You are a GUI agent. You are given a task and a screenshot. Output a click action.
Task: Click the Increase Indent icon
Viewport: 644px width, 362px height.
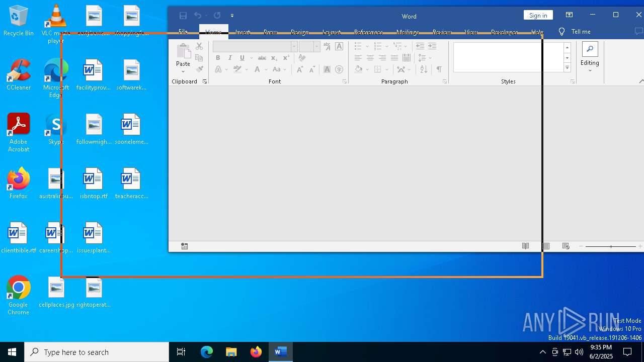[432, 46]
